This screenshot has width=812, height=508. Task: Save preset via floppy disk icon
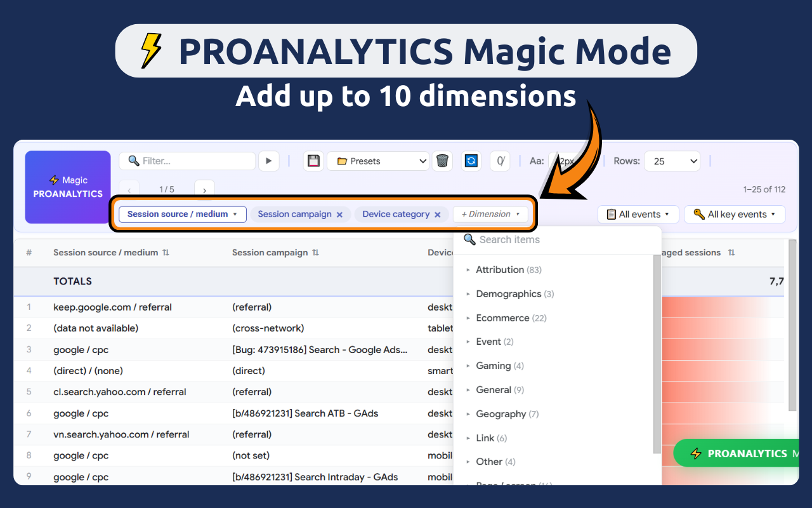tap(313, 161)
